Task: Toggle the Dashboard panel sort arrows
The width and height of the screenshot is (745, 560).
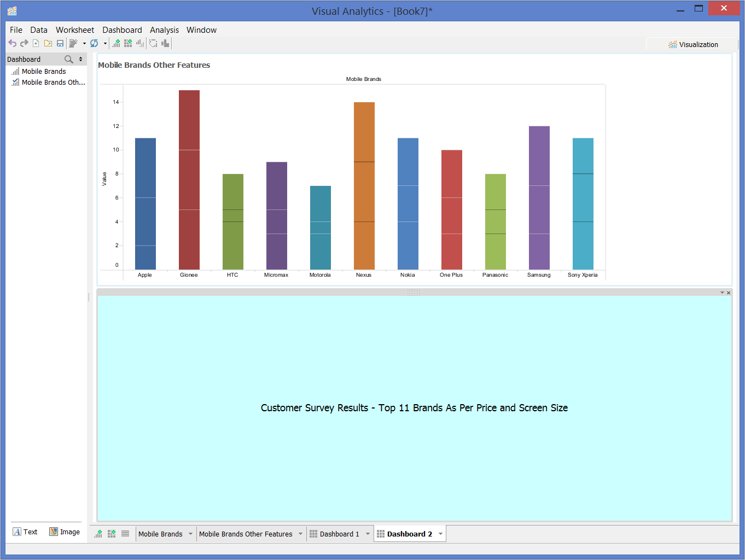Action: 80,59
